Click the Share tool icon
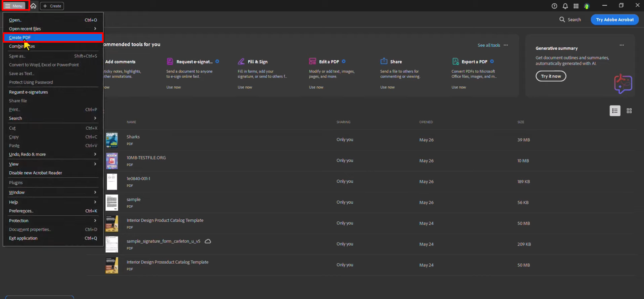The image size is (644, 299). tap(384, 61)
